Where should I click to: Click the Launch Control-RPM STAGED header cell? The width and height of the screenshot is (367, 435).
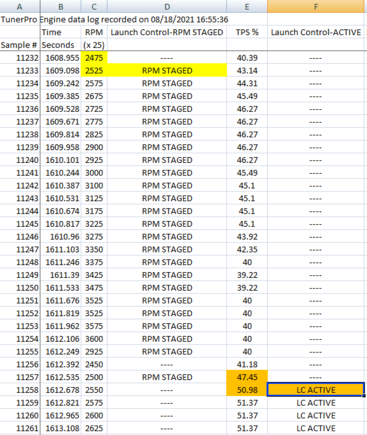click(x=167, y=32)
